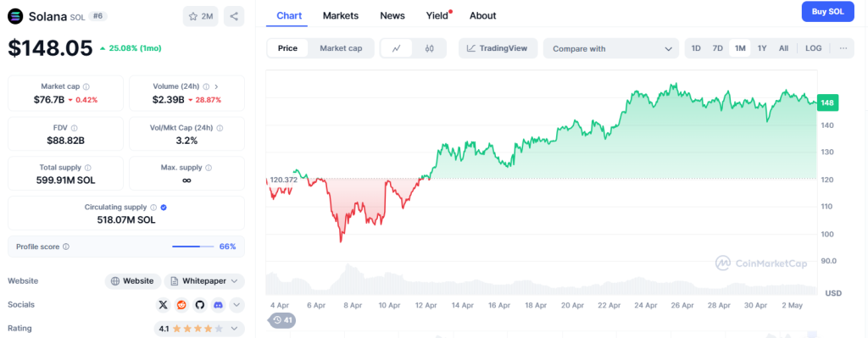This screenshot has width=868, height=338.
Task: Open the Discord social icon
Action: tap(218, 304)
